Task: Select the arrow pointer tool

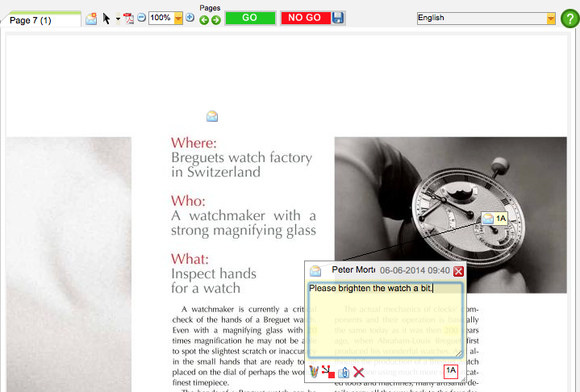Action: click(106, 19)
